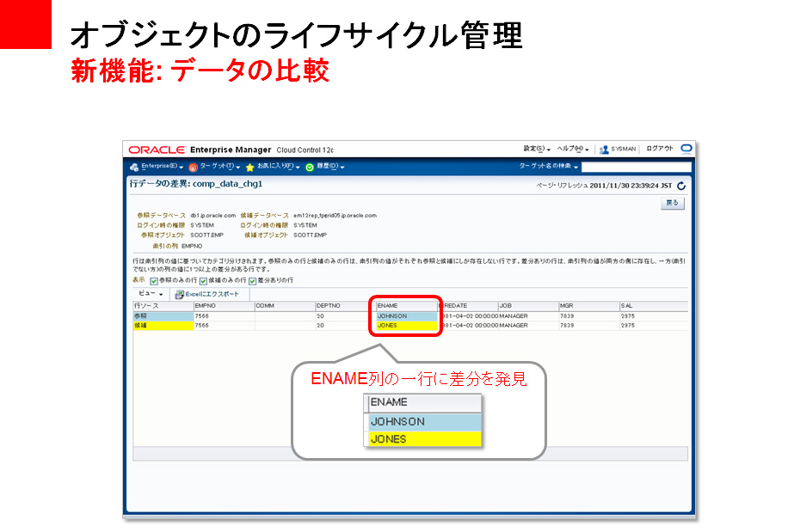Click the EMPNO column header
Image resolution: width=800 pixels, height=532 pixels.
point(224,306)
